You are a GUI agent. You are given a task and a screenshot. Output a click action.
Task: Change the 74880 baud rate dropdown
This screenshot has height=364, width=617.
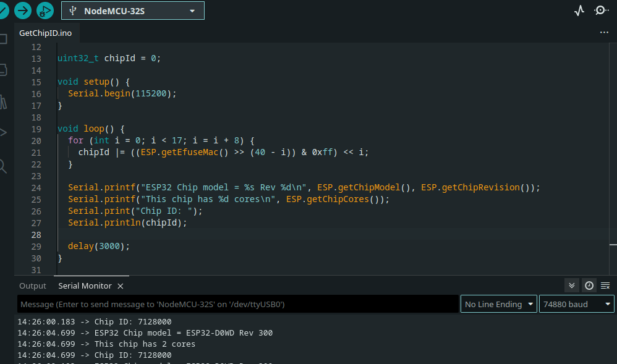coord(577,304)
